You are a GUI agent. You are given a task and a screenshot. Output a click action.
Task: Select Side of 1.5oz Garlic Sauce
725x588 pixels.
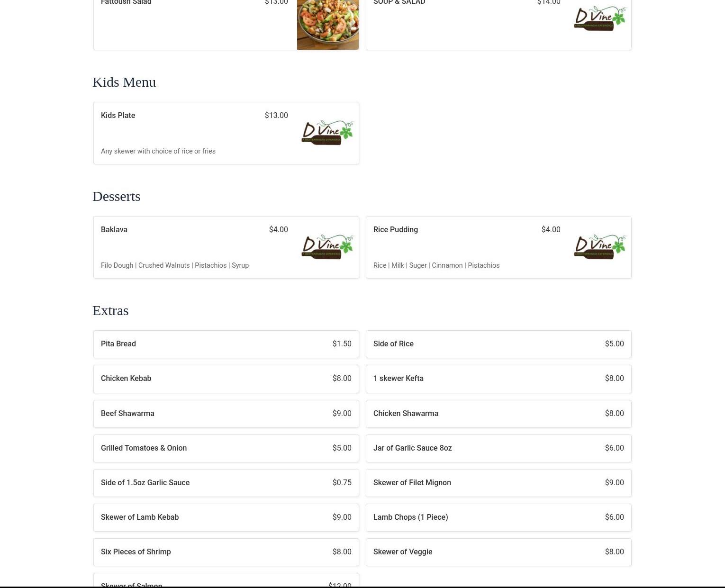[x=226, y=483]
